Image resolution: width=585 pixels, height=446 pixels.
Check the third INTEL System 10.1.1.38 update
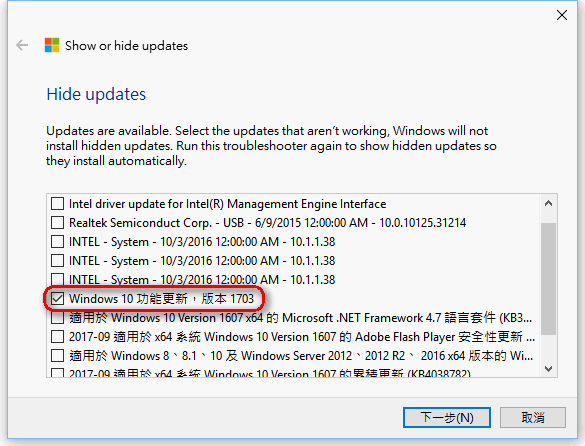57,279
